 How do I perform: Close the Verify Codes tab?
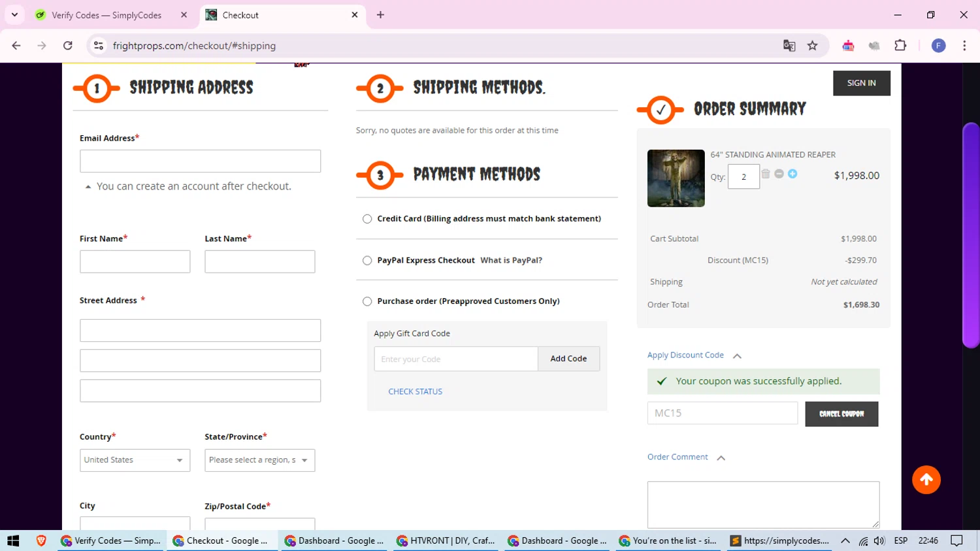184,15
